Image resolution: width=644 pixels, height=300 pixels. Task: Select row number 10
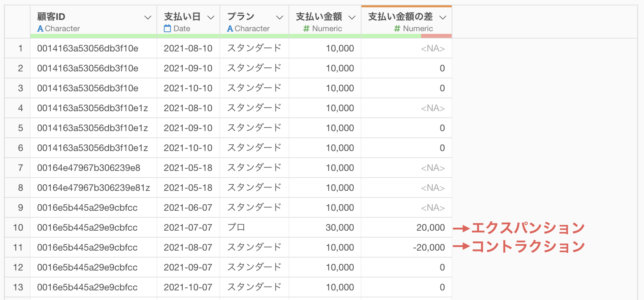pos(18,227)
